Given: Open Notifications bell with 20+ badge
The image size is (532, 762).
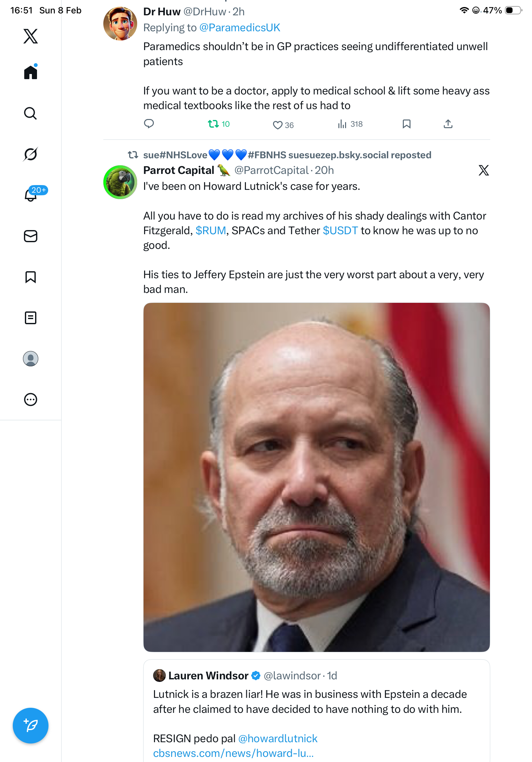Looking at the screenshot, I should [x=31, y=195].
